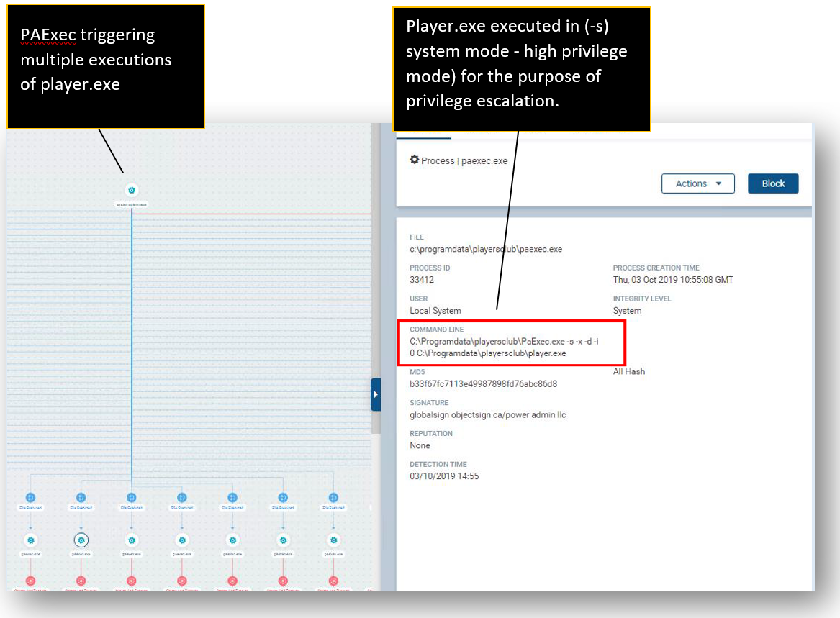Click the All Hash link
This screenshot has height=618, width=840.
click(x=629, y=372)
